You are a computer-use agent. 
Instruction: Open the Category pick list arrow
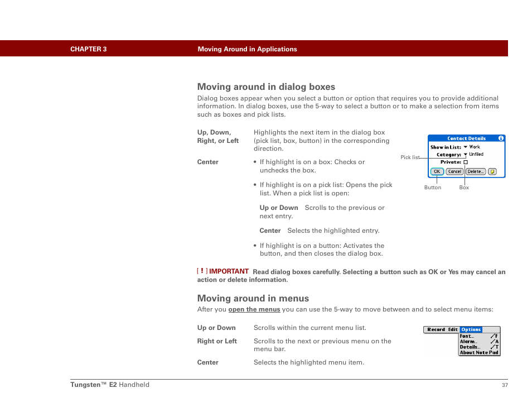point(466,155)
